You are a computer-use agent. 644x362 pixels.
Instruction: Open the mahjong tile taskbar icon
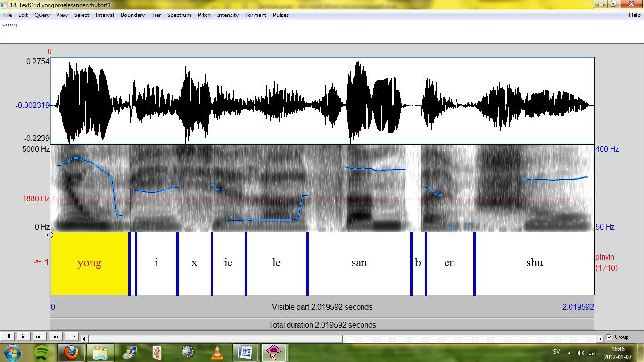tap(158, 352)
